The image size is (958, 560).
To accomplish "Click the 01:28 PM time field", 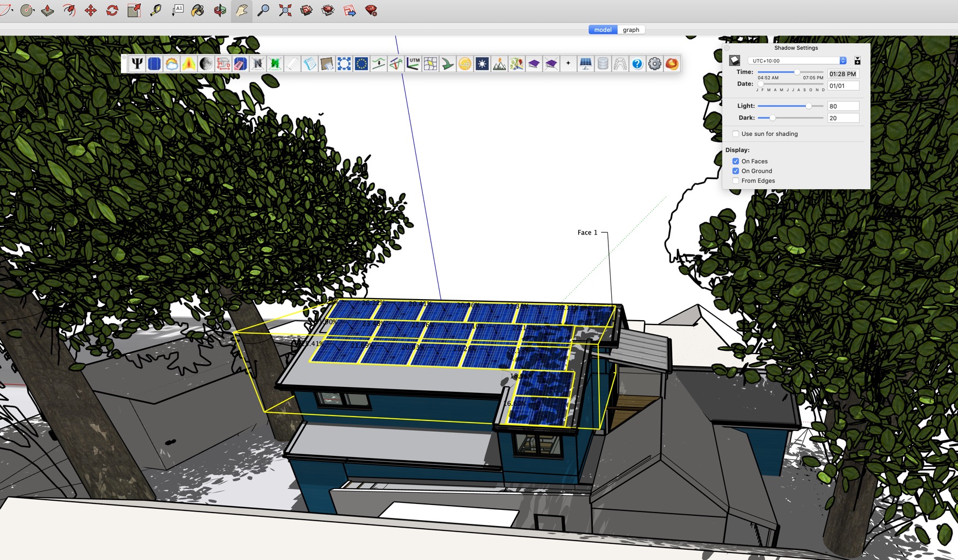I will 843,74.
